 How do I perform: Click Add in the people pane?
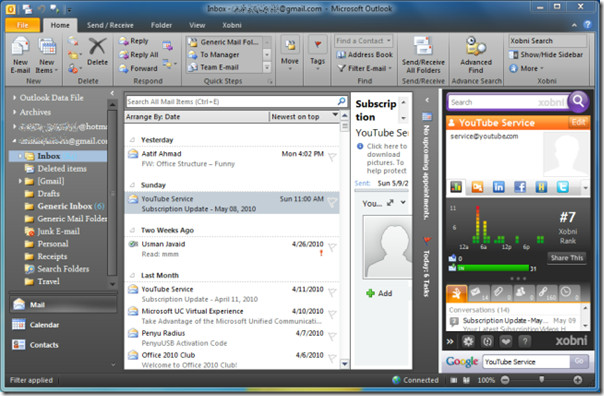tap(379, 293)
